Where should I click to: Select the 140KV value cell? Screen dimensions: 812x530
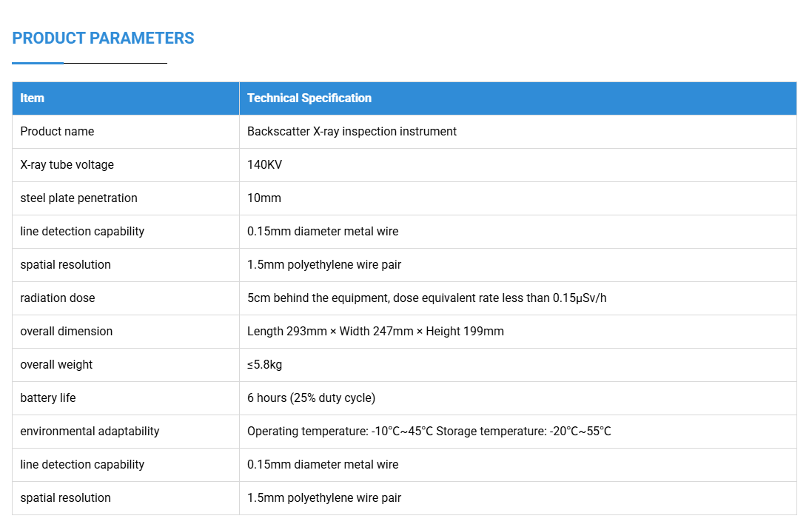[265, 165]
